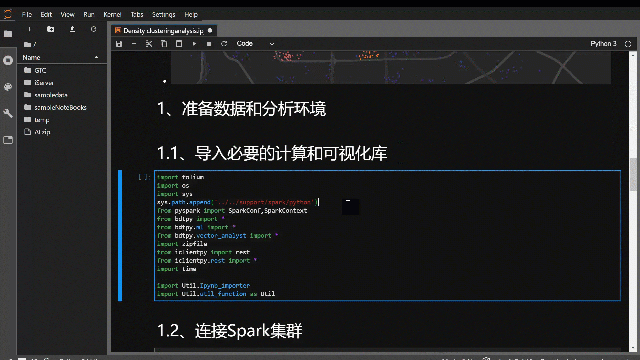Screen dimensions: 640x360
Task: Copy the selected cell
Action: pyautogui.click(x=164, y=44)
